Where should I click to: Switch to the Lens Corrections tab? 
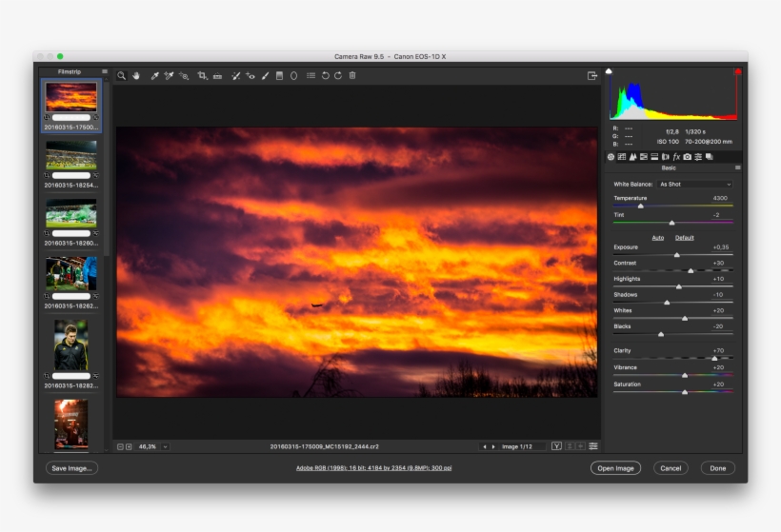tap(666, 157)
